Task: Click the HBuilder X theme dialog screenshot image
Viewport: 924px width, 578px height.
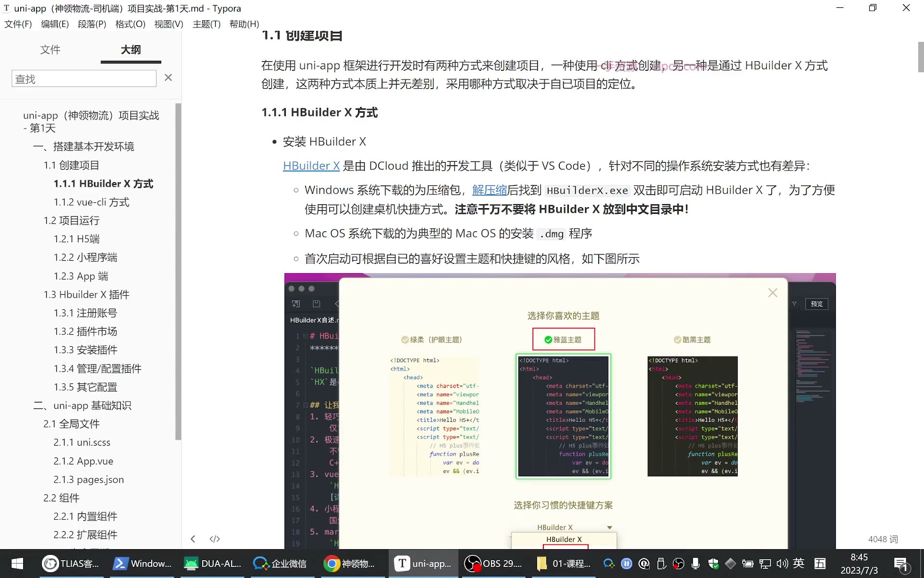Action: [x=560, y=411]
